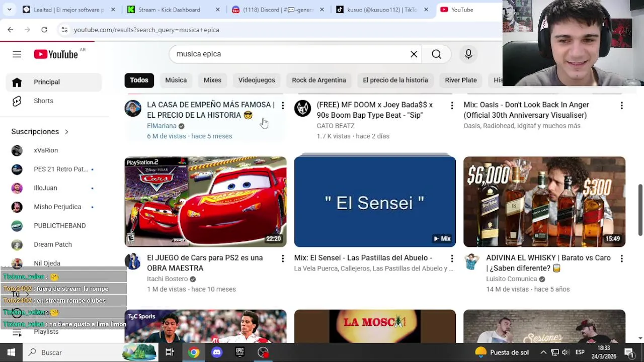Open options for Cars PS2 video
The width and height of the screenshot is (644, 362).
tap(283, 258)
